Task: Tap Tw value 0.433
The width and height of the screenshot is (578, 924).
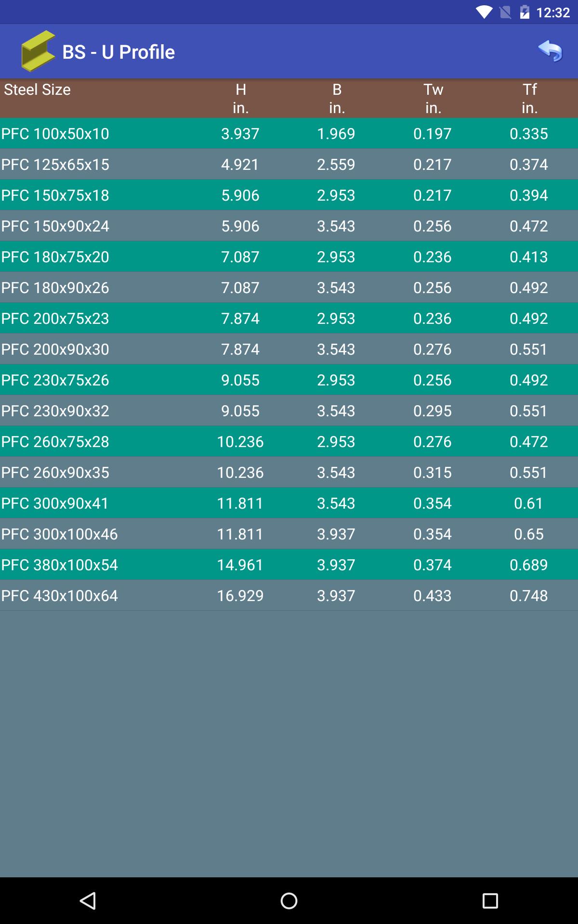Action: [433, 595]
